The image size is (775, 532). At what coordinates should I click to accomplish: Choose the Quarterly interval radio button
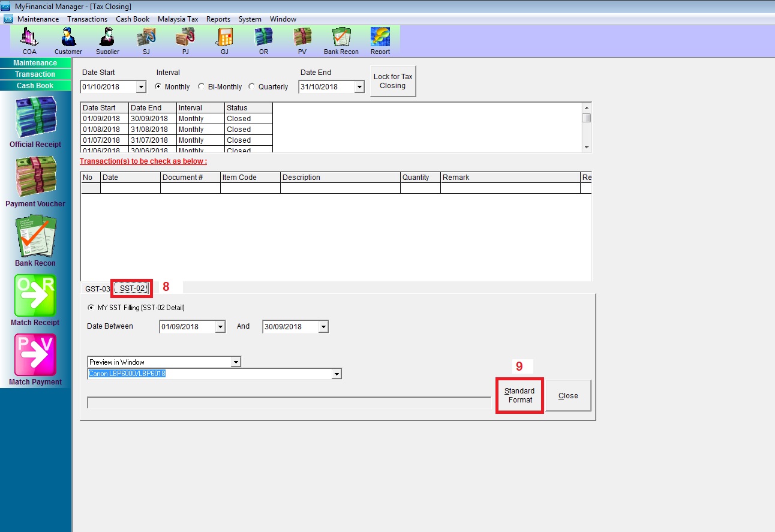[252, 87]
